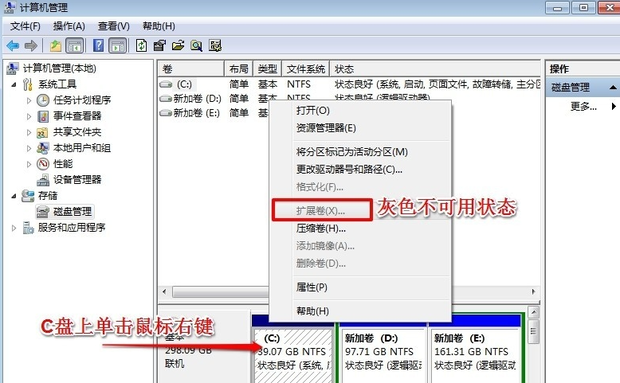Click 更多... in the actions pane
The width and height of the screenshot is (620, 383).
pyautogui.click(x=584, y=106)
